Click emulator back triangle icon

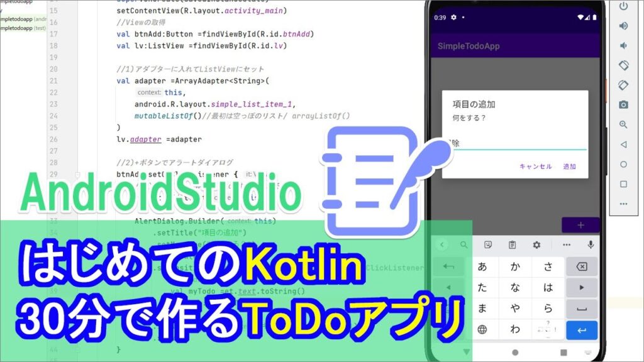click(x=623, y=145)
